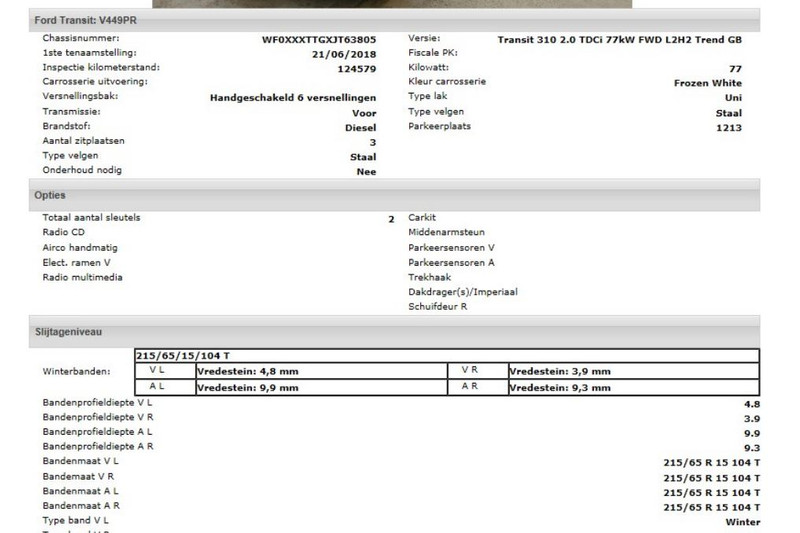Select the Vredestein: 4,8 mm table cell
800x533 pixels.
pos(248,371)
